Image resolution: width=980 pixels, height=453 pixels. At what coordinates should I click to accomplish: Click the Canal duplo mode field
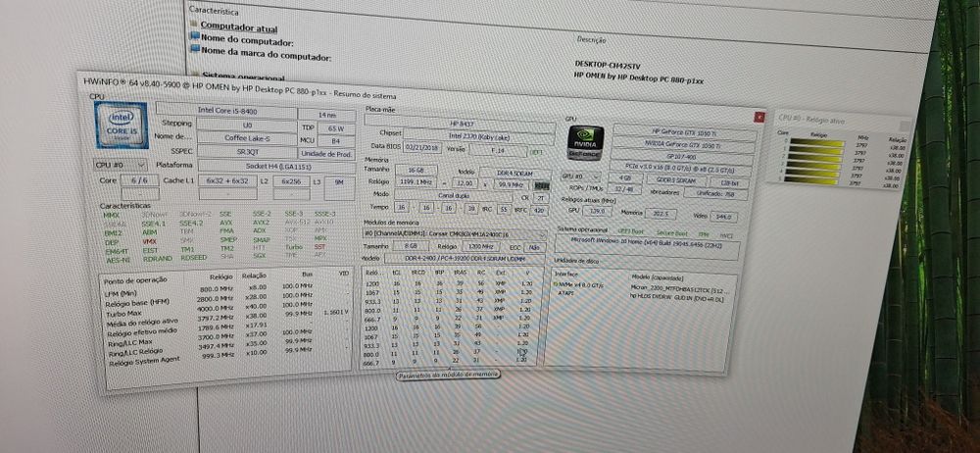click(x=454, y=196)
